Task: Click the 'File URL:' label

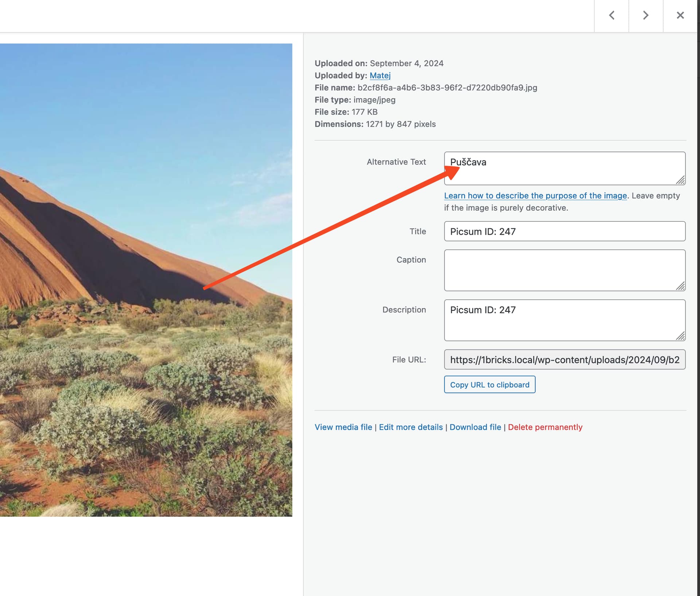Action: 409,360
